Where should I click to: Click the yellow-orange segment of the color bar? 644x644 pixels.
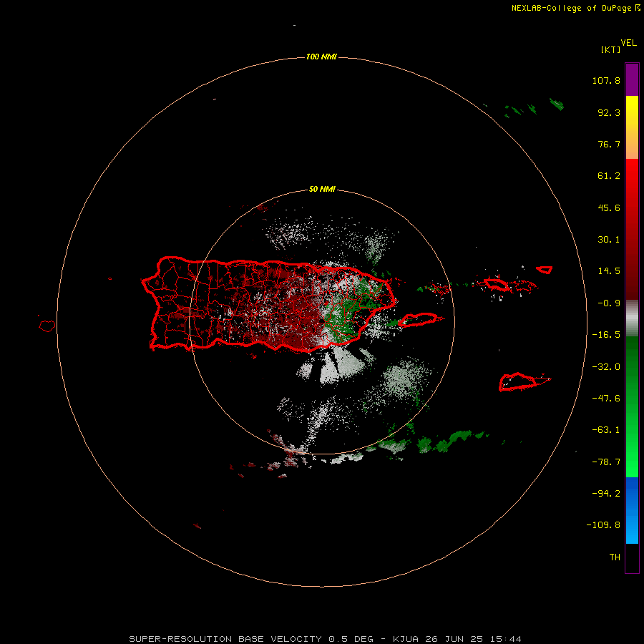[632, 127]
